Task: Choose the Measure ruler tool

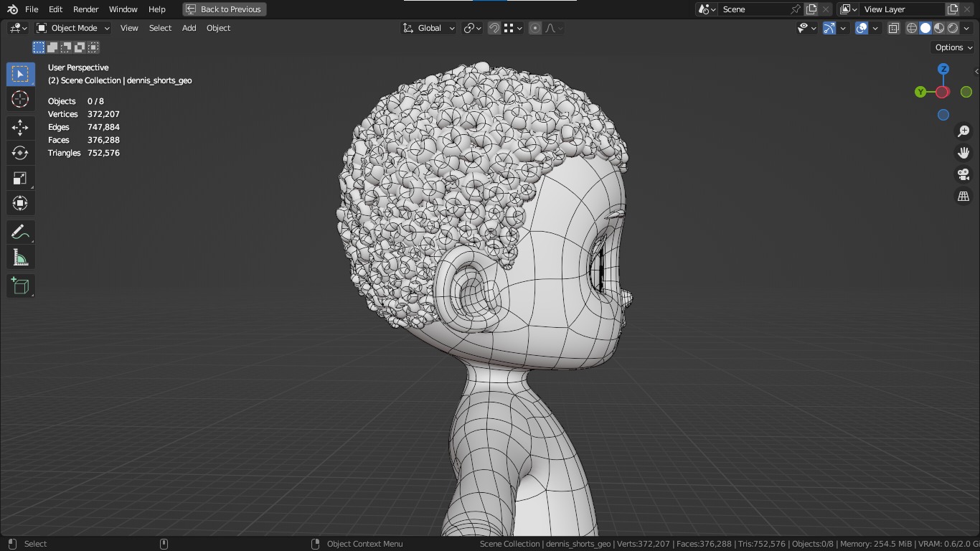Action: (x=20, y=258)
